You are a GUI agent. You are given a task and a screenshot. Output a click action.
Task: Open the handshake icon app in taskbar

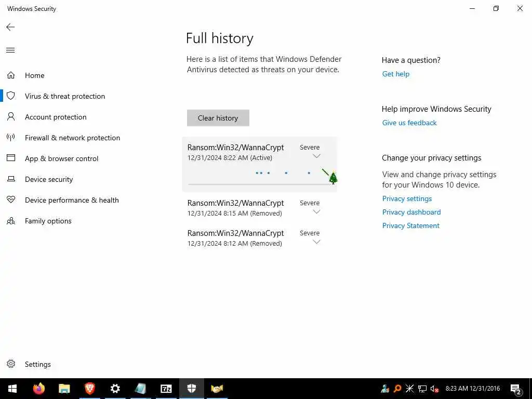[x=217, y=389]
